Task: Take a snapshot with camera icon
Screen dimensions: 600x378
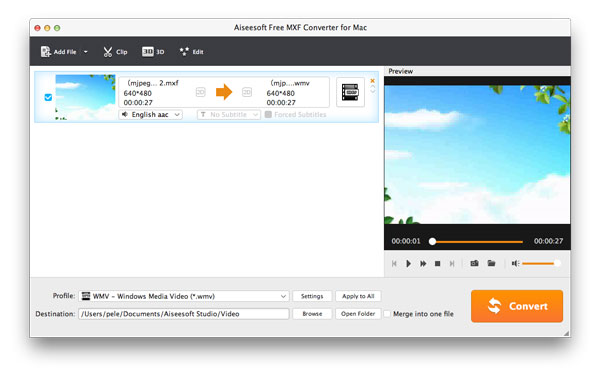Action: tap(474, 263)
